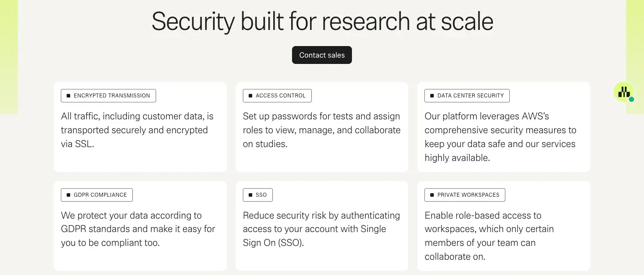Click the Single Sign On description text

coord(322,229)
